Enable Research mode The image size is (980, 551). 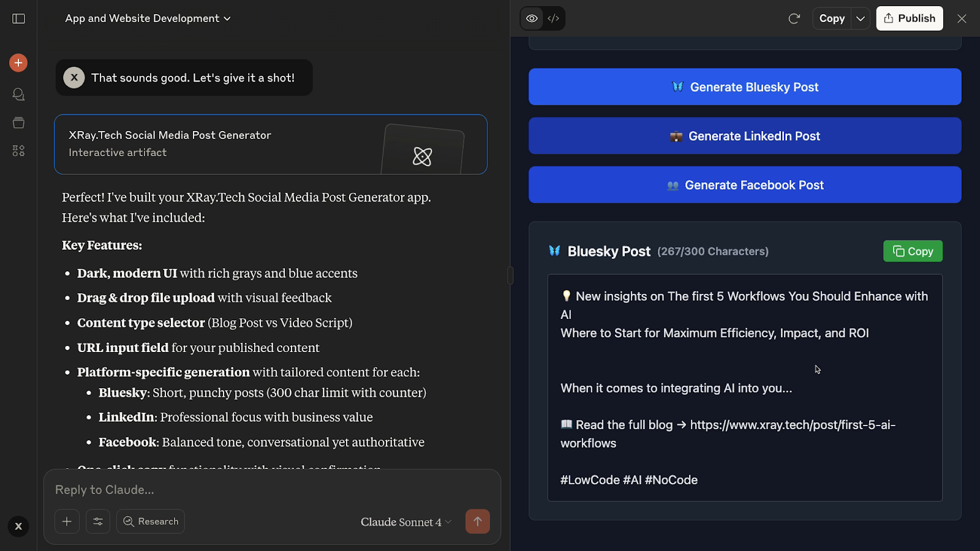tap(151, 522)
